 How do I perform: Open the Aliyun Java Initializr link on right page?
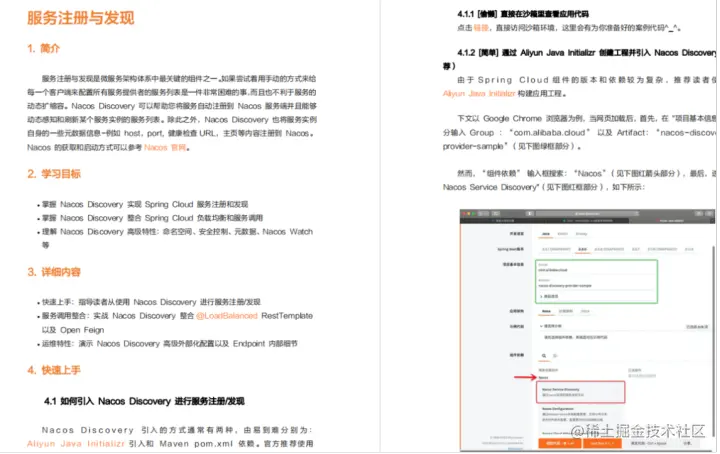(x=479, y=94)
